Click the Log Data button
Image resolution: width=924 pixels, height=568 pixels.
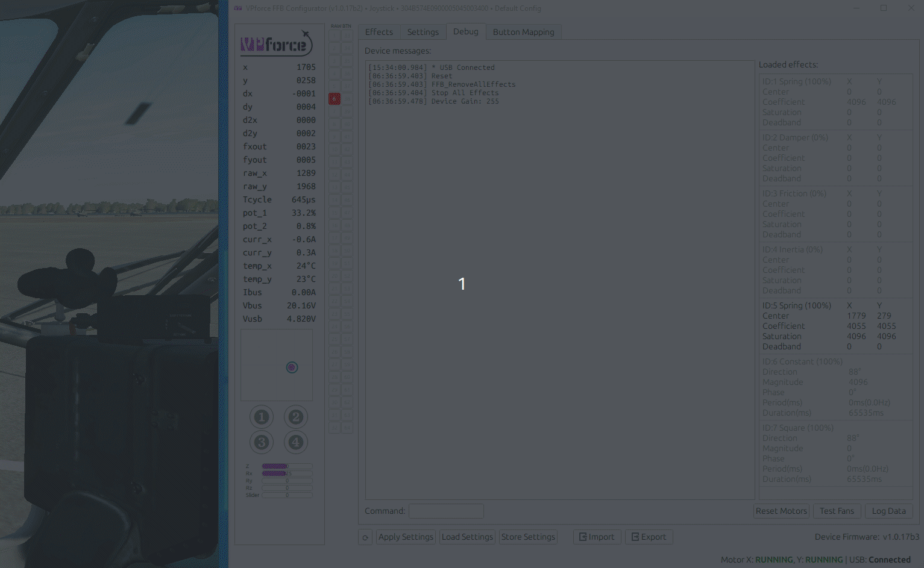pyautogui.click(x=888, y=511)
